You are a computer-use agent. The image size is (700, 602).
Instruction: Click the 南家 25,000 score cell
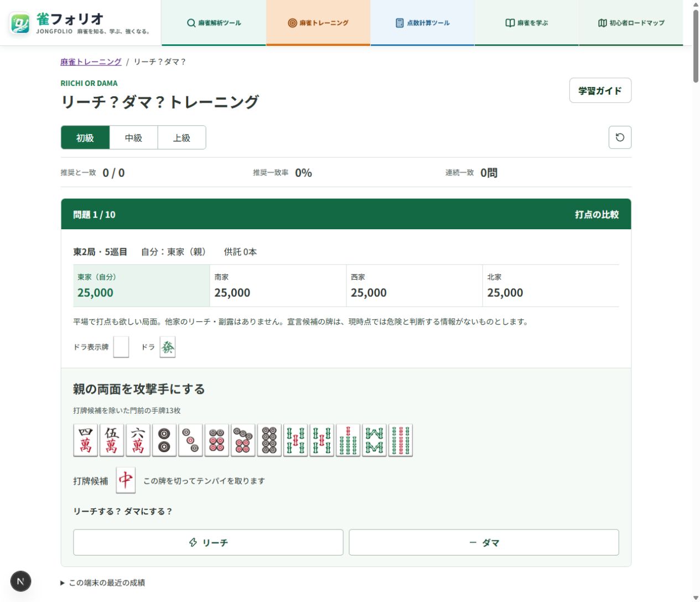pos(278,286)
